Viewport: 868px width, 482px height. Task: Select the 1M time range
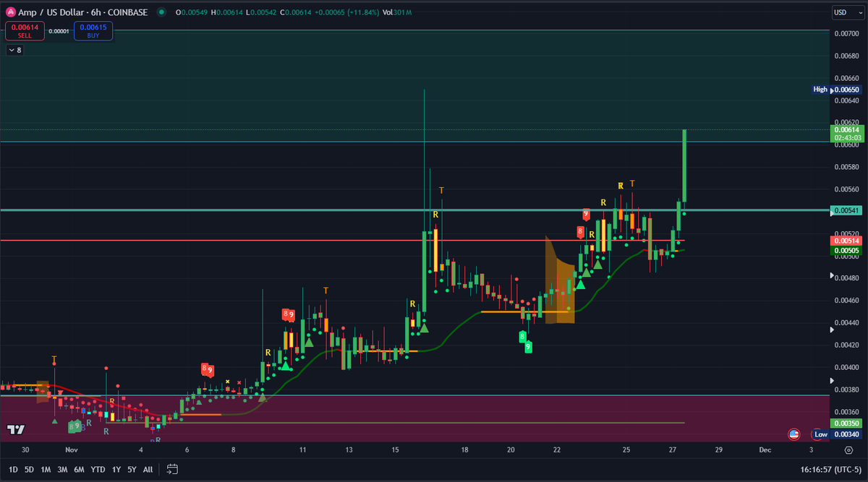46,470
